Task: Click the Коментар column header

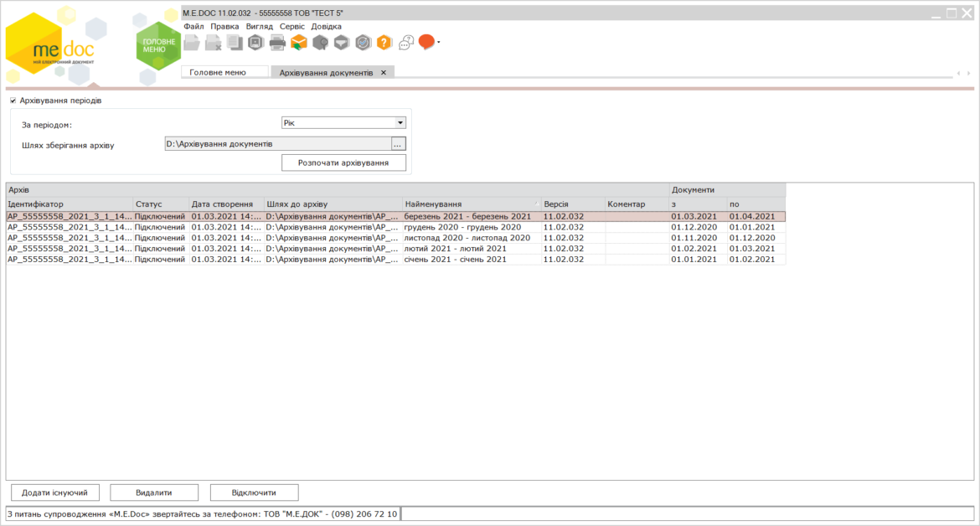Action: click(x=637, y=204)
